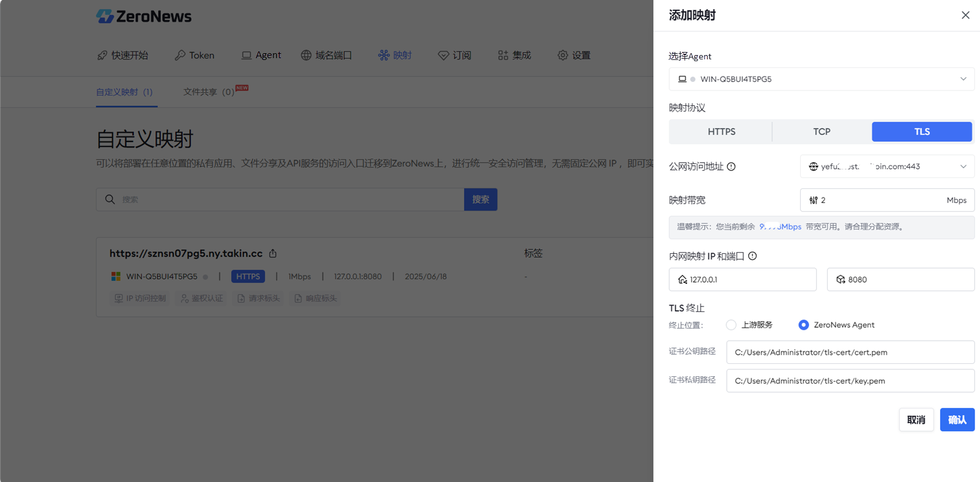The image size is (980, 482).
Task: Go to the Agent menu item
Action: tap(261, 55)
